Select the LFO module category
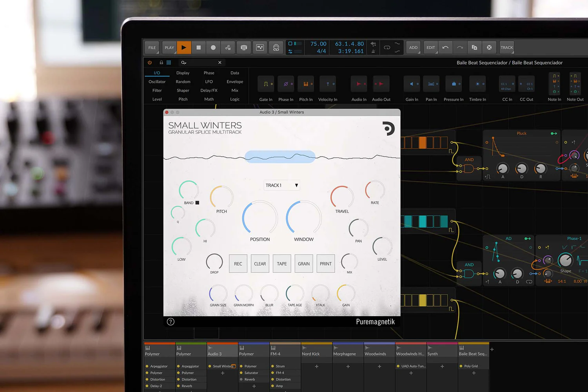Viewport: 588px width, 392px height. pyautogui.click(x=209, y=81)
